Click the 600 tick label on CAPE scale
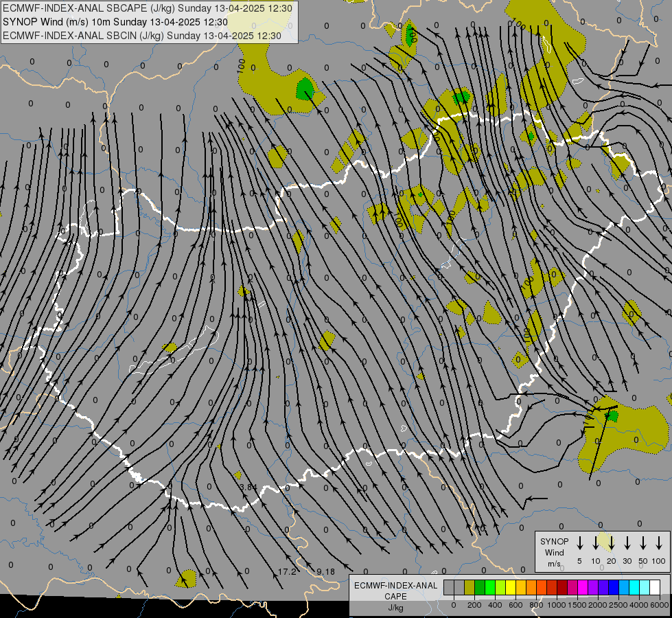Viewport: 672px width, 618px height. tap(515, 605)
